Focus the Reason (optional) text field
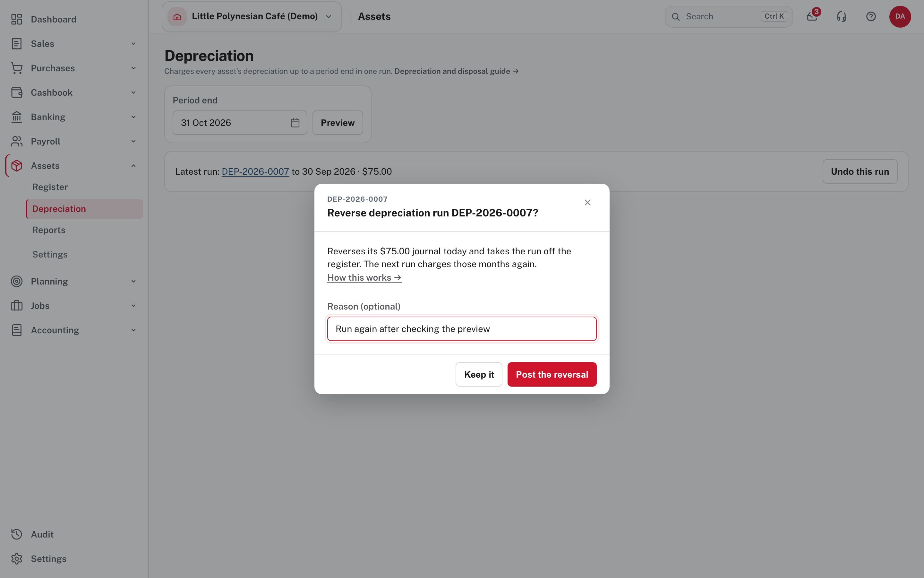The height and width of the screenshot is (578, 924). tap(462, 329)
